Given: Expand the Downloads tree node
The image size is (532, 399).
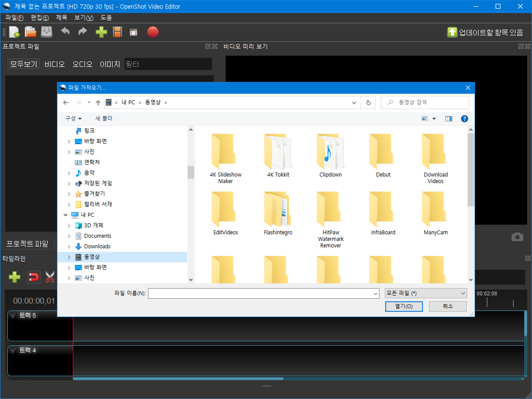Looking at the screenshot, I should point(69,247).
